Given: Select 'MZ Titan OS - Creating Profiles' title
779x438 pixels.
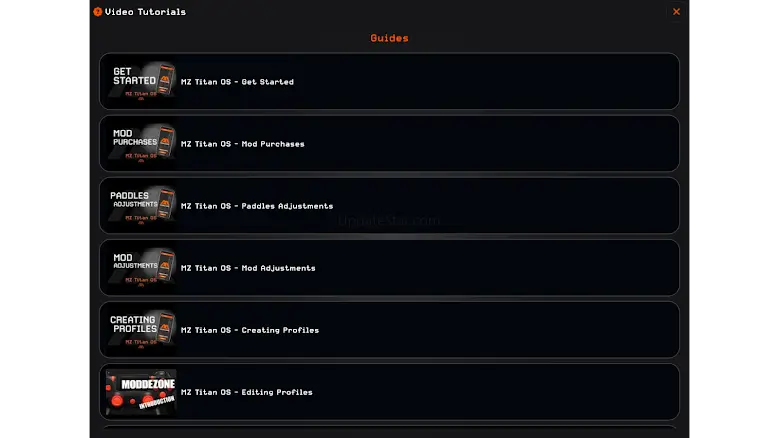Looking at the screenshot, I should pos(249,330).
